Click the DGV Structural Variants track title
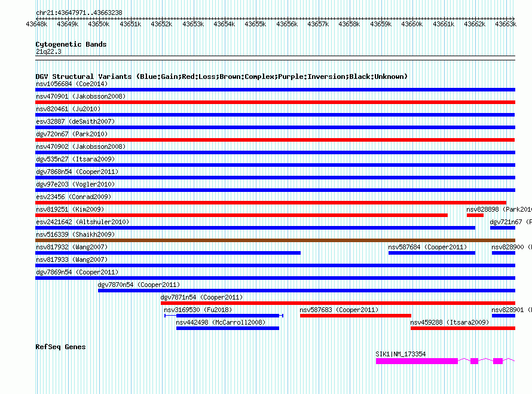The image size is (532, 394). [x=222, y=77]
